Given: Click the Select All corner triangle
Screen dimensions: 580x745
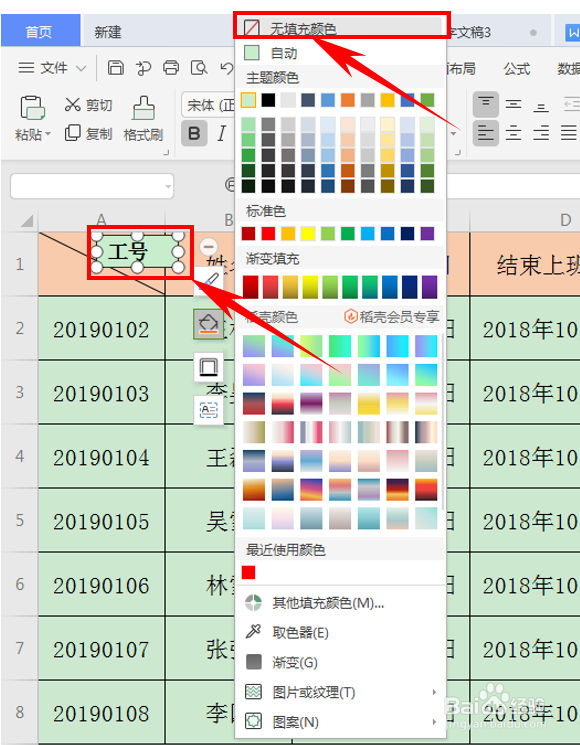Looking at the screenshot, I should [26, 220].
